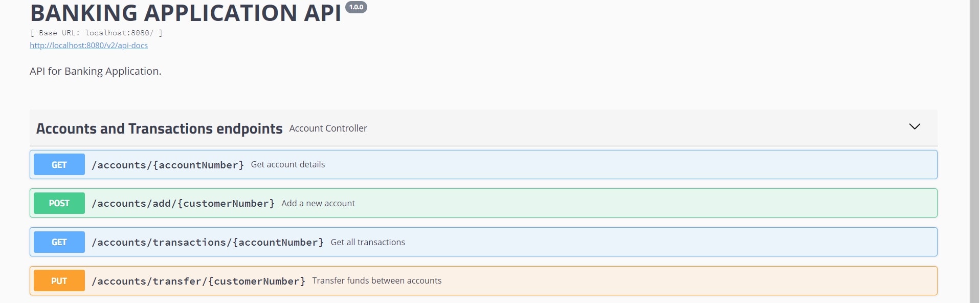Click the 'Add a new account' summary text
This screenshot has height=303, width=980.
(318, 203)
